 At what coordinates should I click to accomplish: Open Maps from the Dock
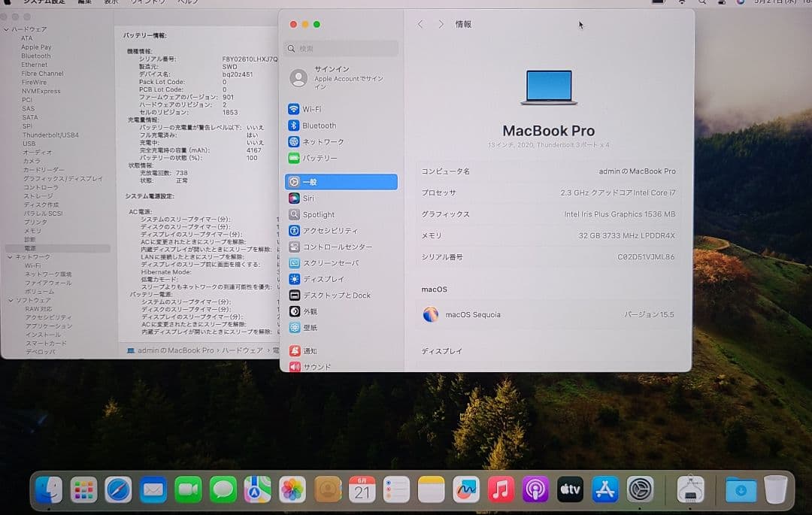tap(257, 489)
